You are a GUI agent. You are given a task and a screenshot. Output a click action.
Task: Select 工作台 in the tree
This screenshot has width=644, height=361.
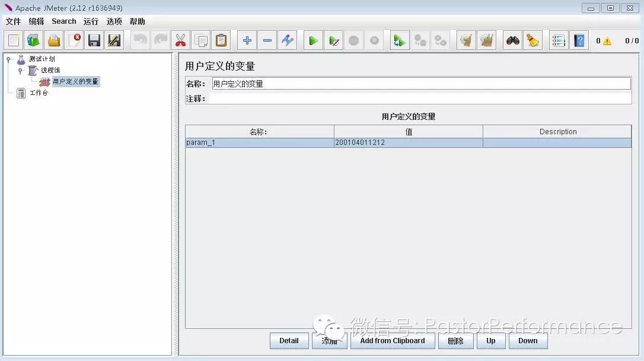39,93
